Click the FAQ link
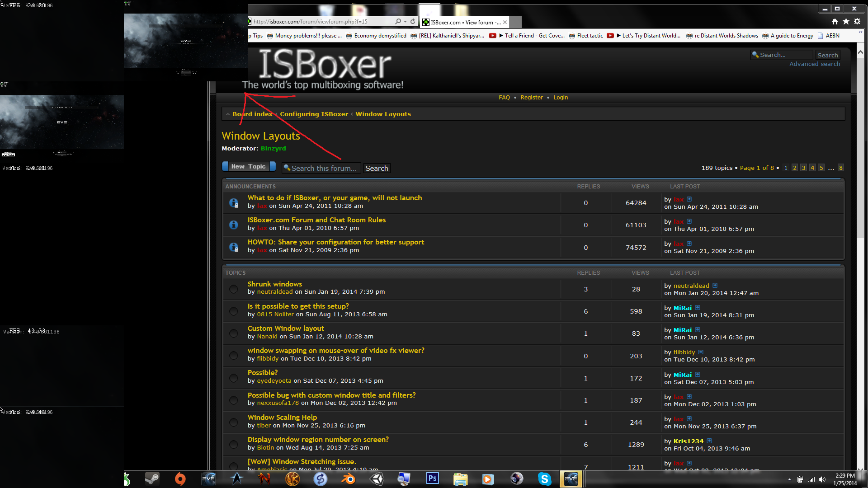The width and height of the screenshot is (868, 488). [504, 97]
